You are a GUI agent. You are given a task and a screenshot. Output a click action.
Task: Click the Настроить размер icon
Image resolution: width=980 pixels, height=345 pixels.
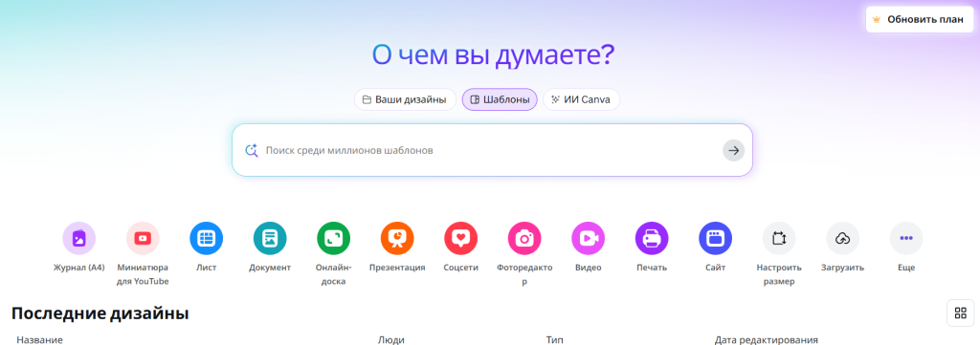coord(779,238)
